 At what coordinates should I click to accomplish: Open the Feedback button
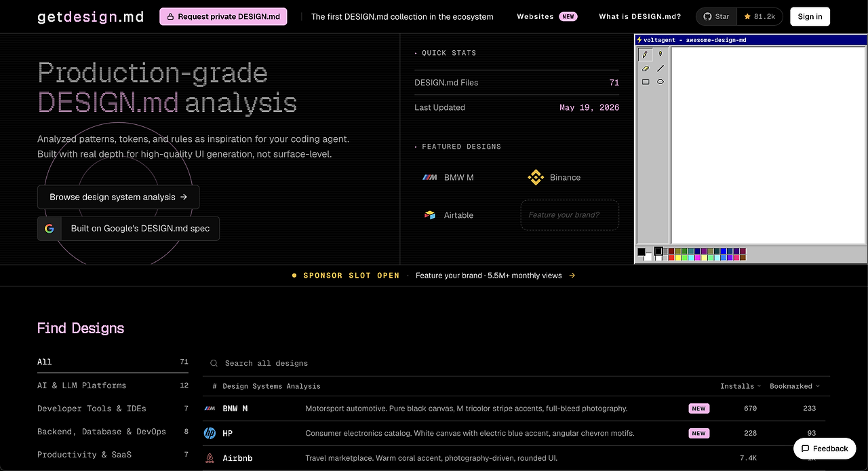[x=825, y=449]
